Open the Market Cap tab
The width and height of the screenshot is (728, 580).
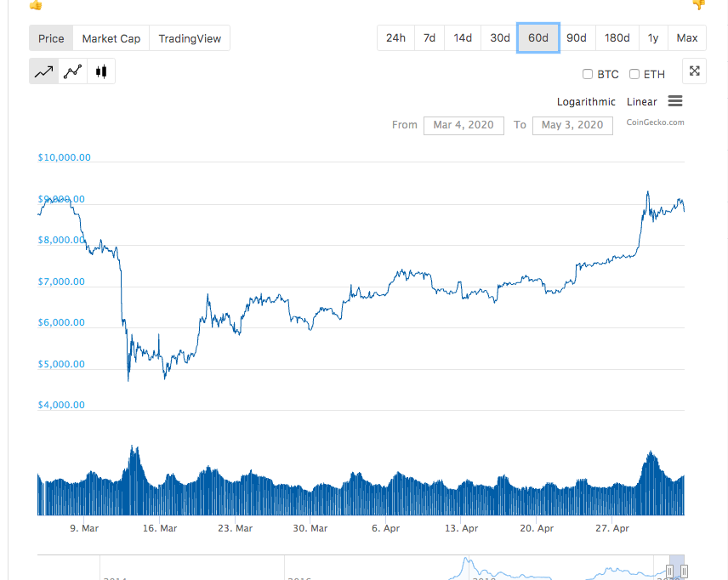(111, 38)
